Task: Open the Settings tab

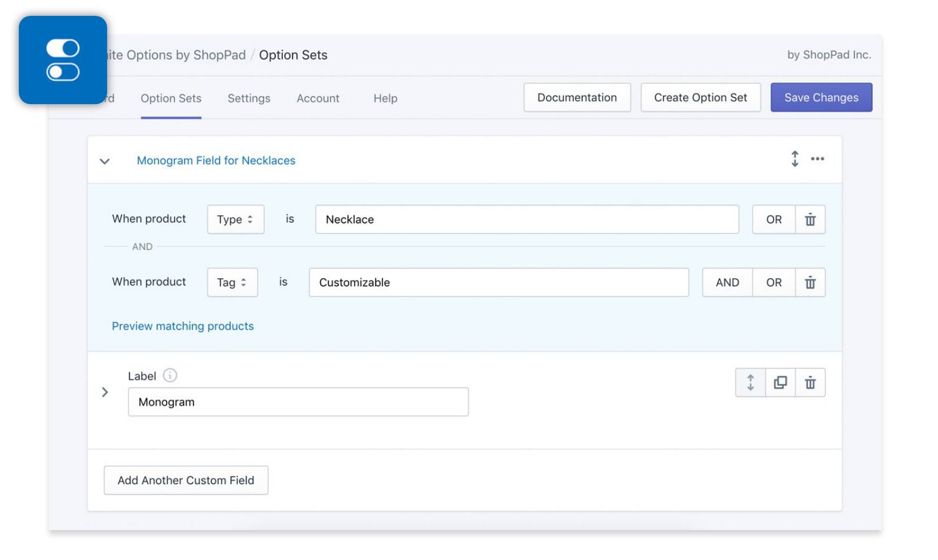Action: point(249,98)
